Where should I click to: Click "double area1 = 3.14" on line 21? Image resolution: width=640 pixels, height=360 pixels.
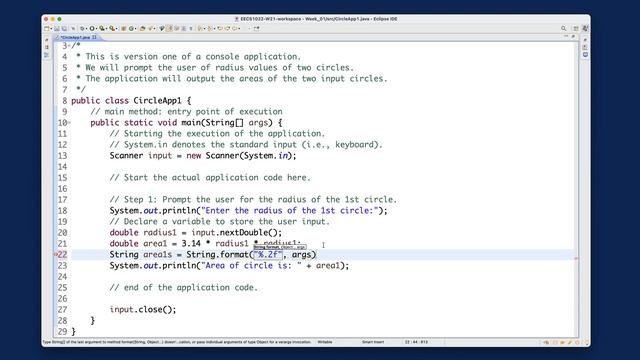[155, 244]
